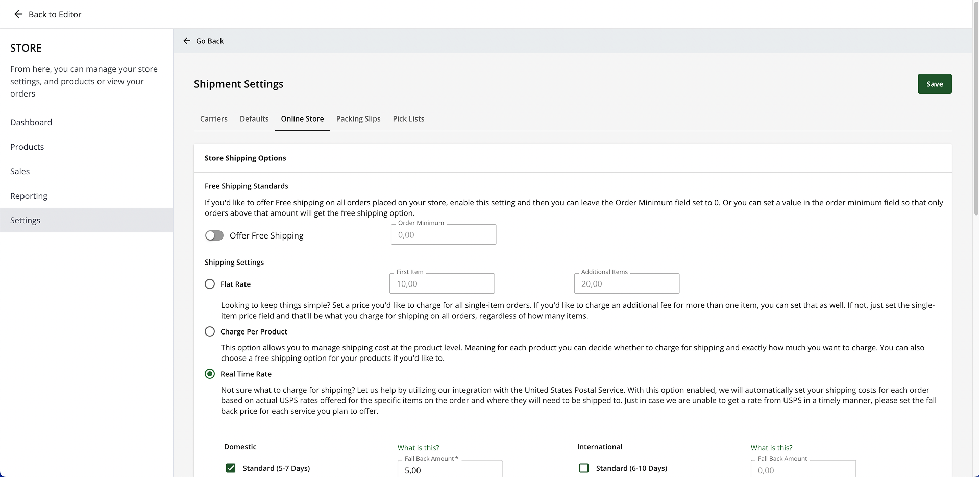The width and height of the screenshot is (980, 477).
Task: Check International Standard (6-10 Days) checkbox
Action: (x=584, y=468)
